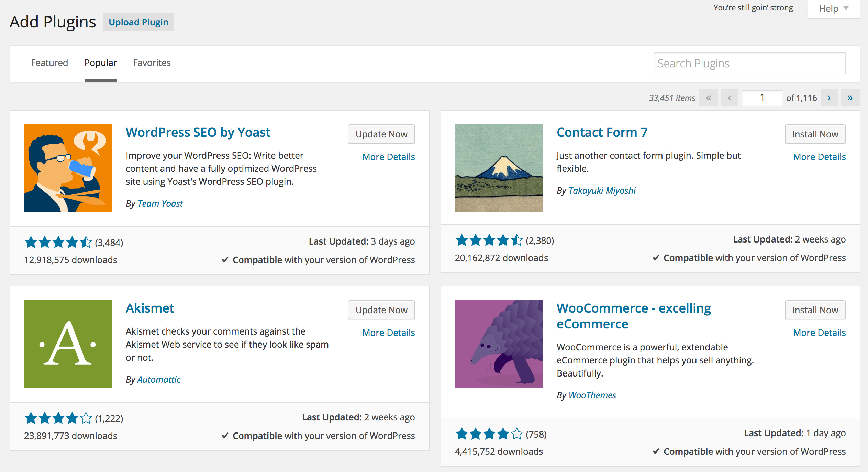Go to the next page arrow
Image resolution: width=868 pixels, height=472 pixels.
click(829, 98)
